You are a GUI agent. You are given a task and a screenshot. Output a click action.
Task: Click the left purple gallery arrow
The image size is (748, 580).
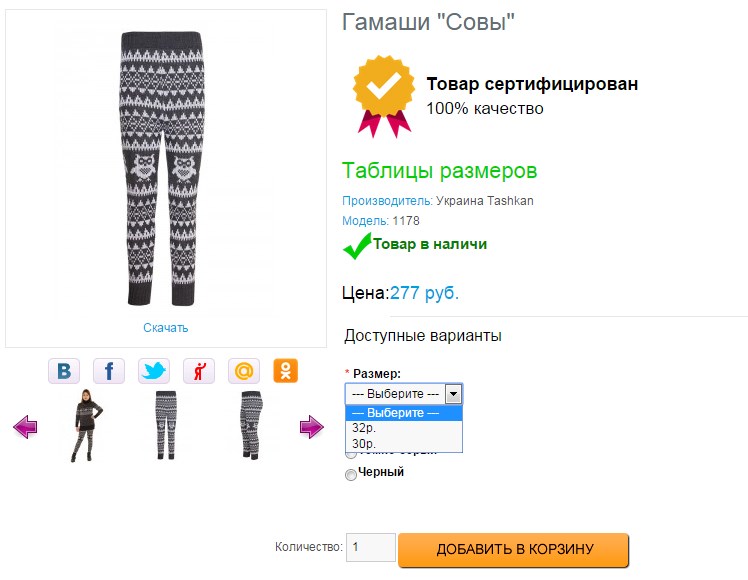(25, 427)
